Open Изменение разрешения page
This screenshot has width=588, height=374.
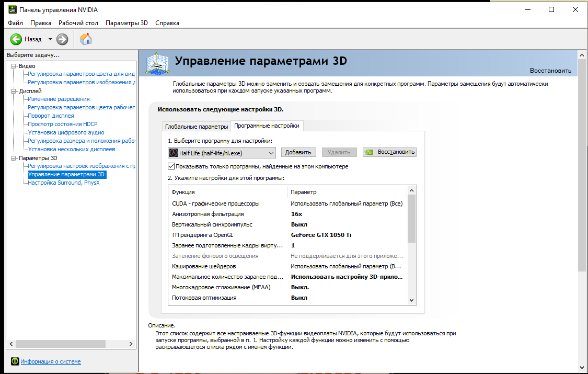[59, 99]
